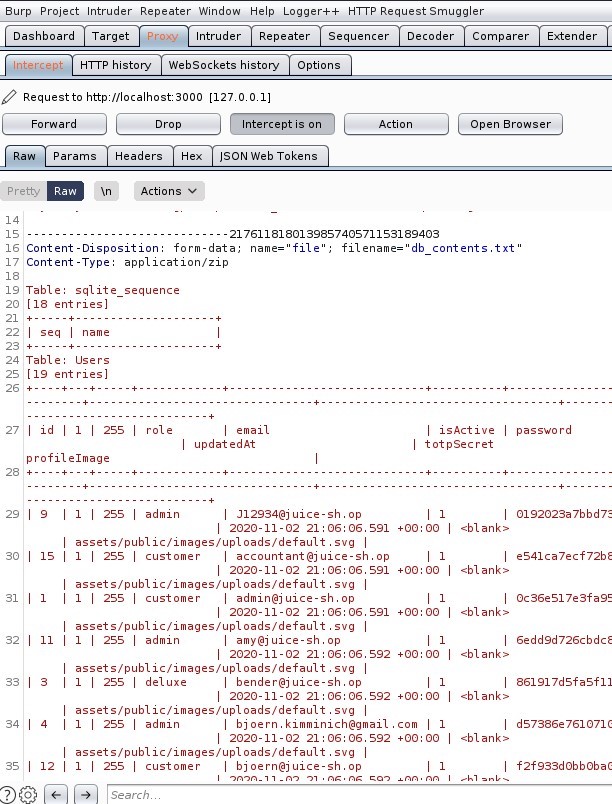Switch to the Repeater tool tab
The image size is (612, 804).
coord(284,36)
